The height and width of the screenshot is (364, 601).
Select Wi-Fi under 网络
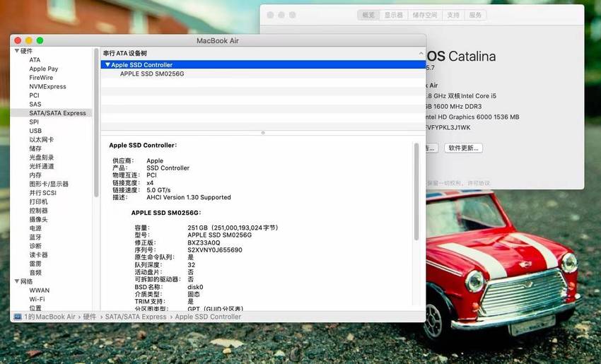tap(37, 299)
